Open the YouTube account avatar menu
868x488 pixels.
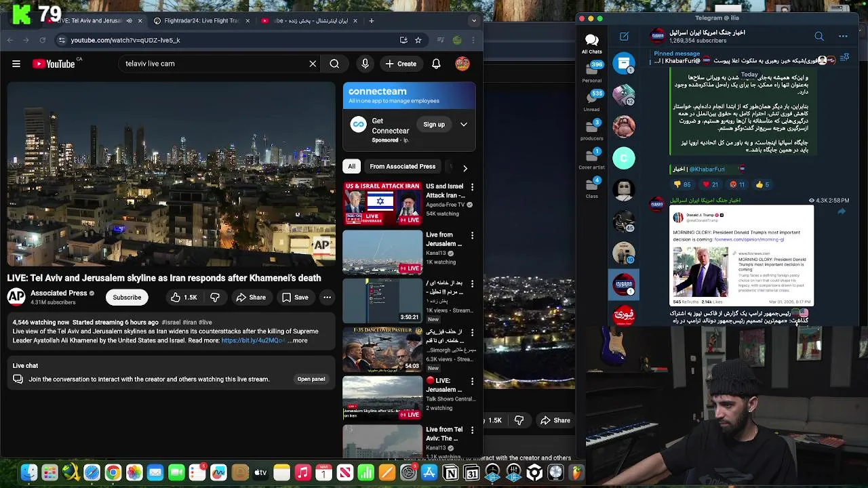[462, 64]
